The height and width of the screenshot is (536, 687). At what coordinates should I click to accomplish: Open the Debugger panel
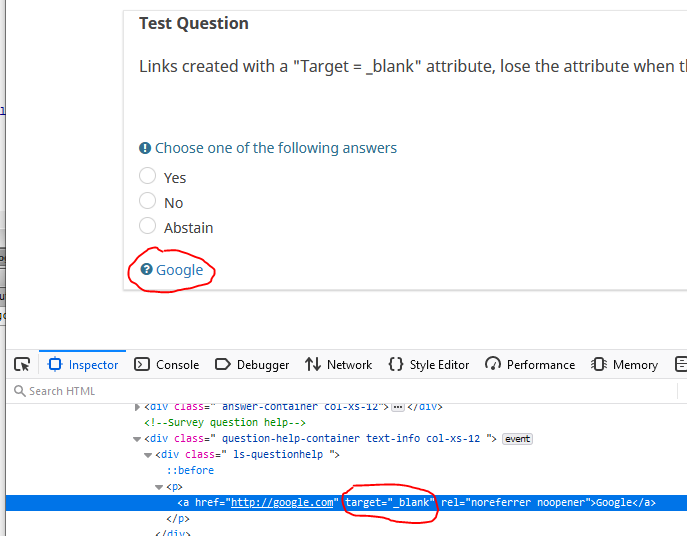[252, 365]
